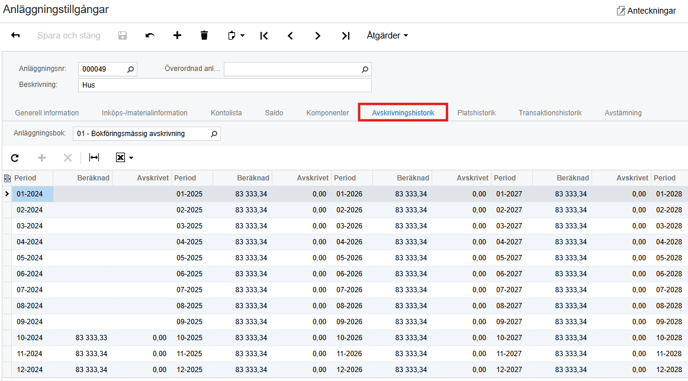Click the 12-2028 period cell
Viewport: 688px width, 381px height.
669,370
